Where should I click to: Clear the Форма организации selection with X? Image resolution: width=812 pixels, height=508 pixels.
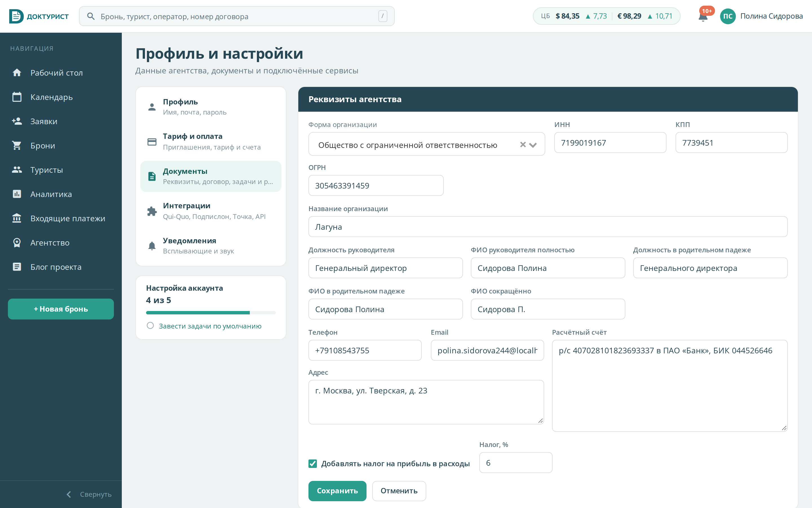click(523, 144)
